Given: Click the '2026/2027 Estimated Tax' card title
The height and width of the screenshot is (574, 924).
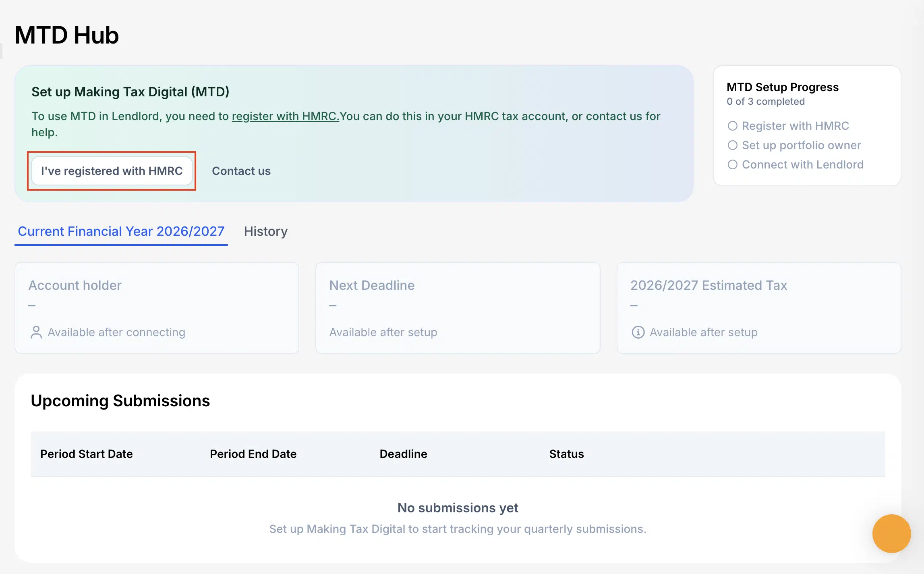Looking at the screenshot, I should point(709,285).
